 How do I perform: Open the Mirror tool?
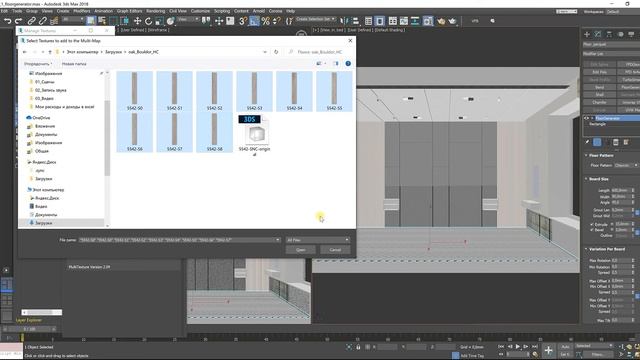344,21
